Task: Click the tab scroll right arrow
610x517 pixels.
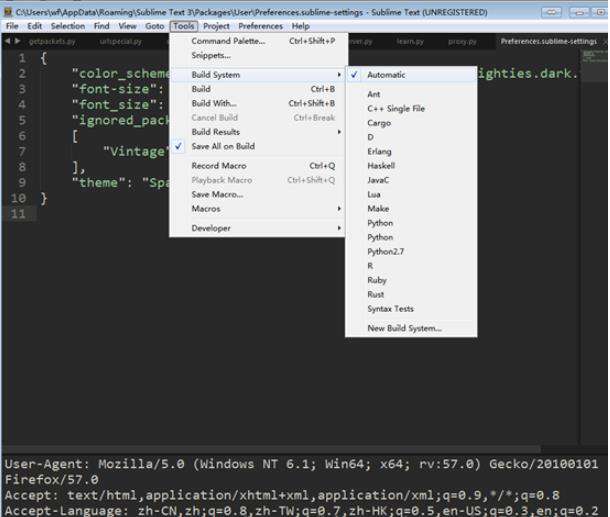Action: [x=17, y=41]
